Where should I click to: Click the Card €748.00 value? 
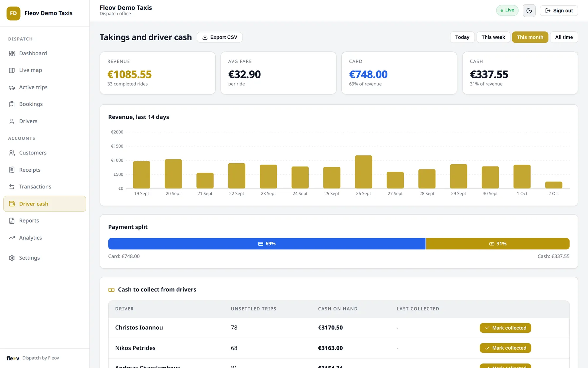pyautogui.click(x=368, y=75)
